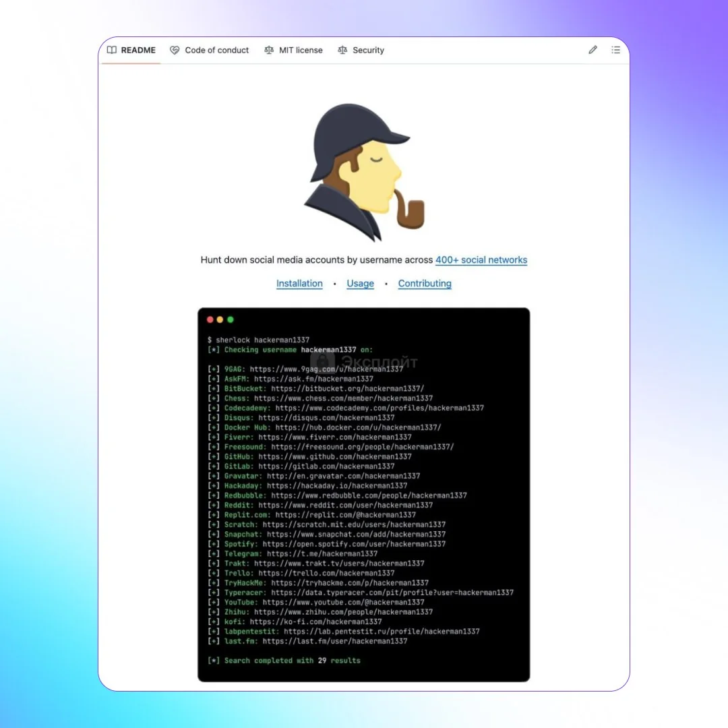Switch to the Code of conduct tab
The image size is (728, 728).
tap(216, 50)
